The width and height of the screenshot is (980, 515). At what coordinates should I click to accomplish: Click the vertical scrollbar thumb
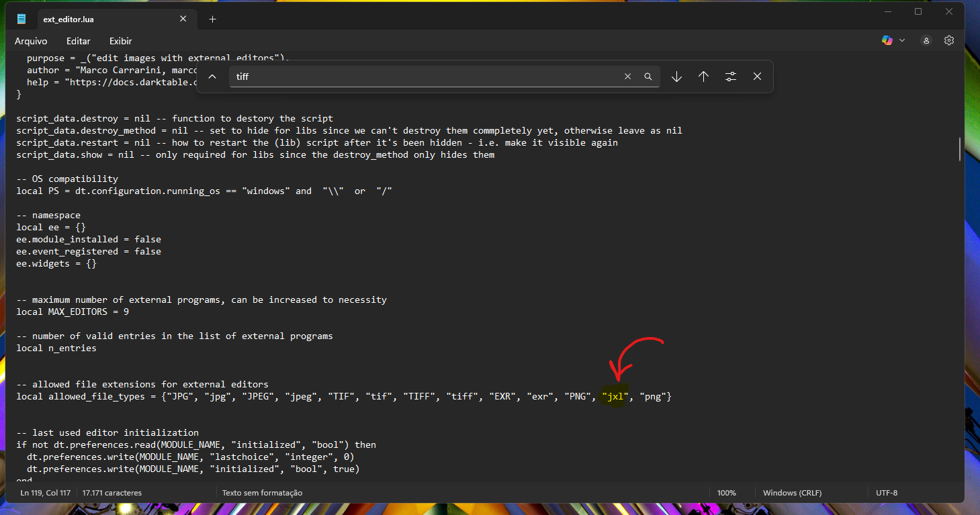[960, 149]
